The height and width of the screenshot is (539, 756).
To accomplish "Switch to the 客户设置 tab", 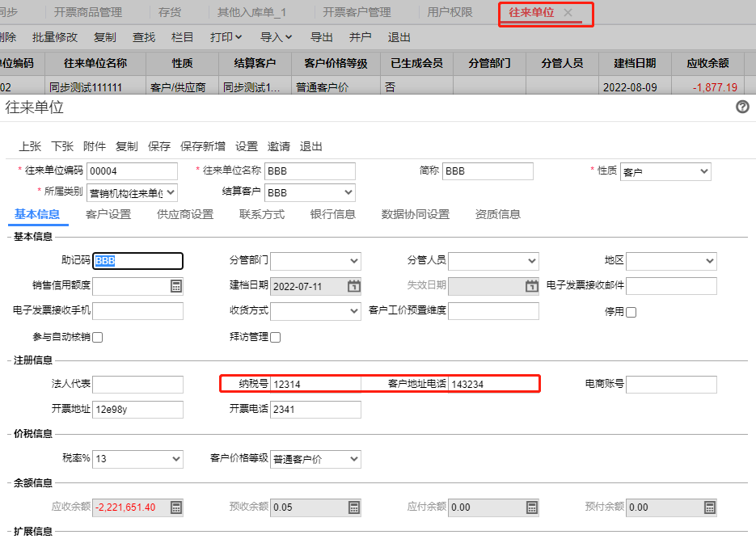I will pos(108,214).
